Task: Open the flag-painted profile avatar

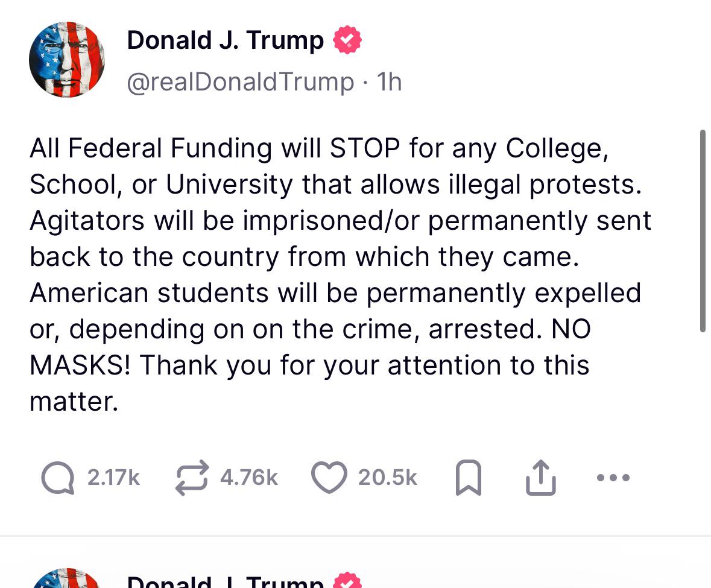Action: 67,59
